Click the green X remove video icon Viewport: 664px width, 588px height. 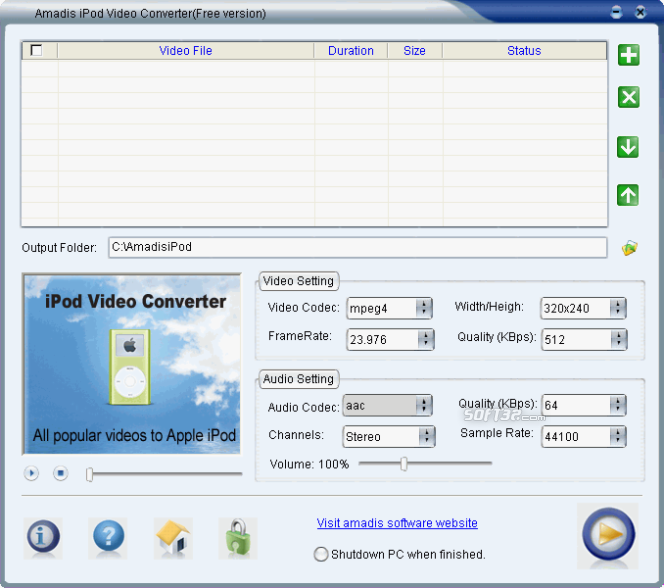click(628, 97)
